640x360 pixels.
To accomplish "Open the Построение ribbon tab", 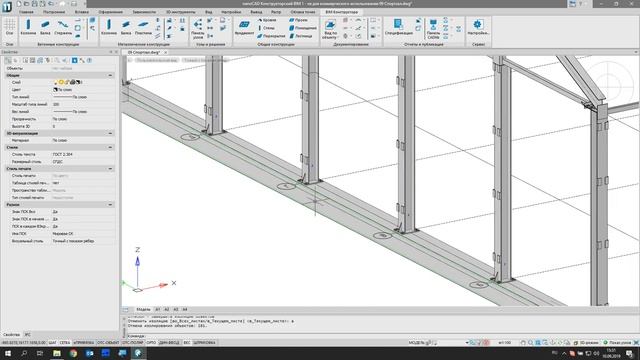I will click(x=54, y=12).
